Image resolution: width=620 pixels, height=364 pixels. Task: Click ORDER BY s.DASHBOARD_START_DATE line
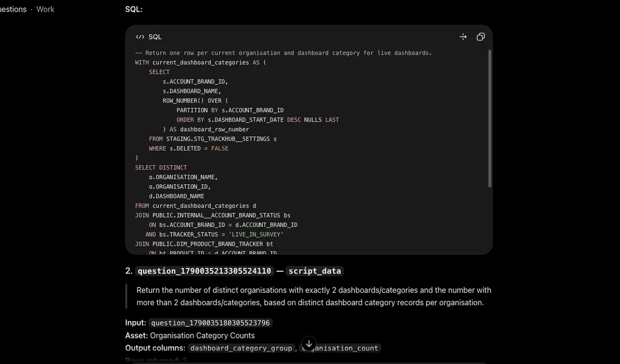(258, 120)
